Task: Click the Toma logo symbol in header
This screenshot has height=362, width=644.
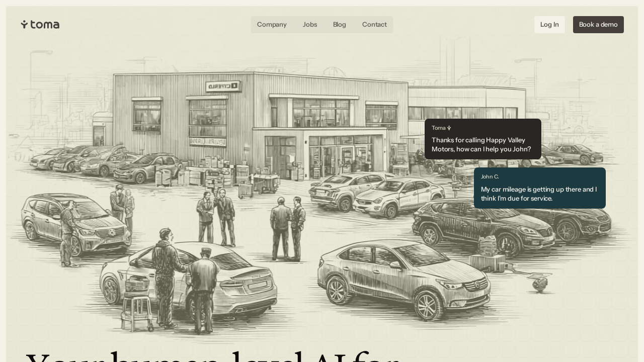Action: [x=24, y=24]
